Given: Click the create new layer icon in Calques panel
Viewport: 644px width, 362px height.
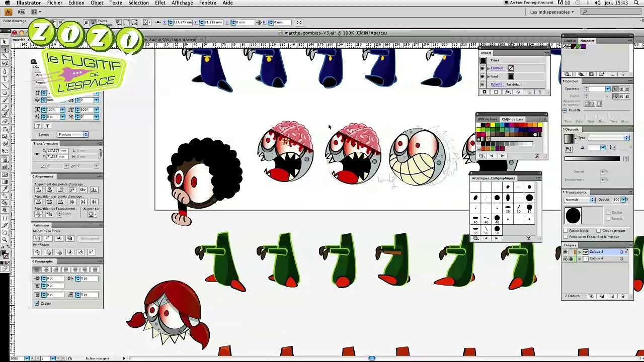Looking at the screenshot, I should click(612, 296).
